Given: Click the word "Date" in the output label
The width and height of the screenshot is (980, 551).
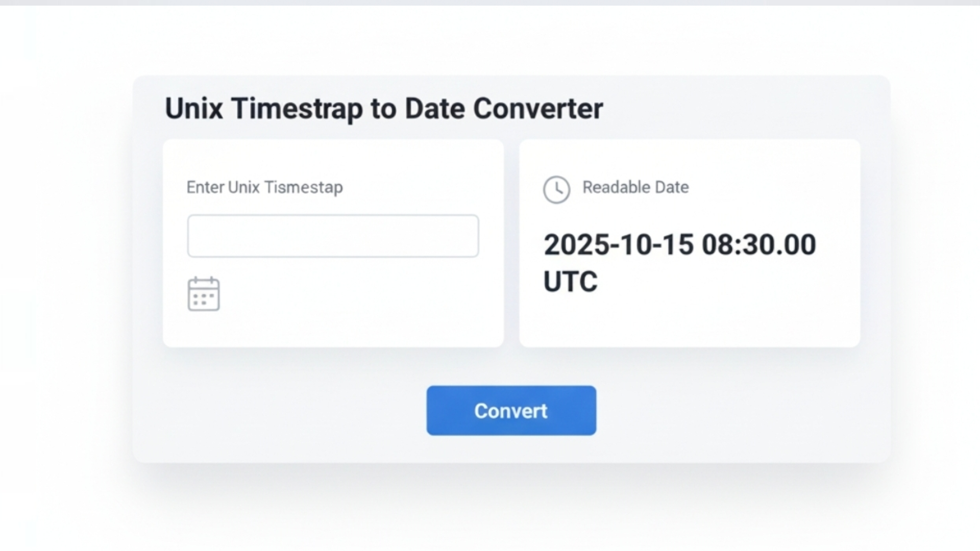Looking at the screenshot, I should 672,187.
